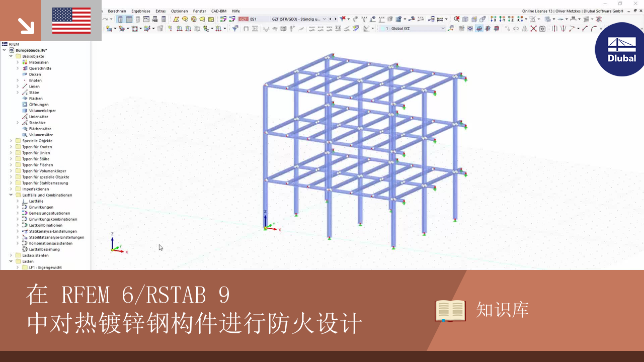Click the Querschnitte icon in the tree
This screenshot has width=644, height=362.
pos(25,68)
